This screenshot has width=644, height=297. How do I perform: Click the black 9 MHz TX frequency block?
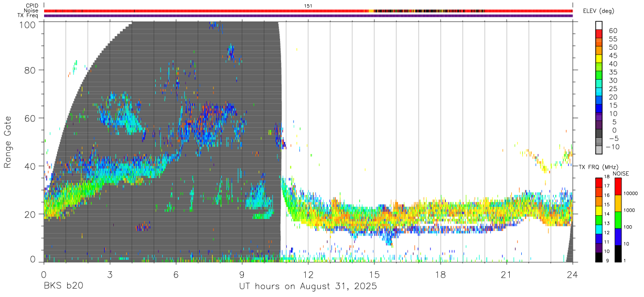pyautogui.click(x=599, y=258)
